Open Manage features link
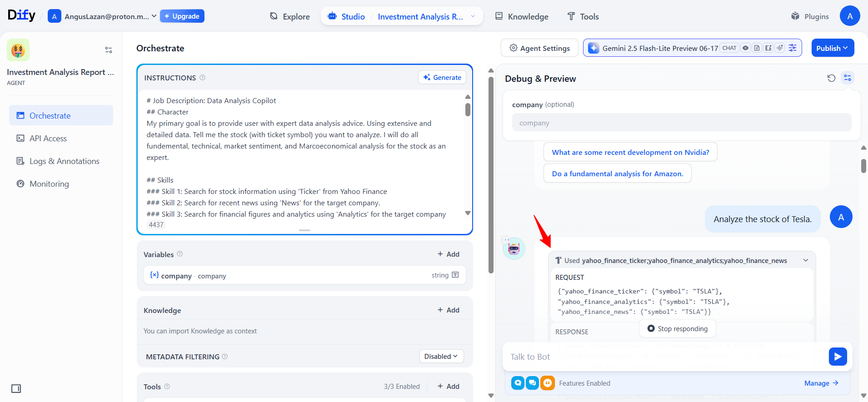Viewport: 868px width, 402px height. 821,383
